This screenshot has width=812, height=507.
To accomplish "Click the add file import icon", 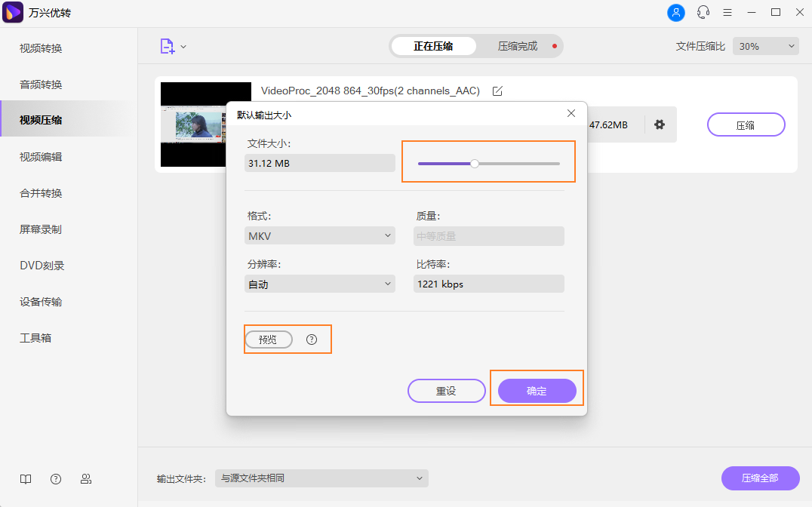I will click(168, 46).
